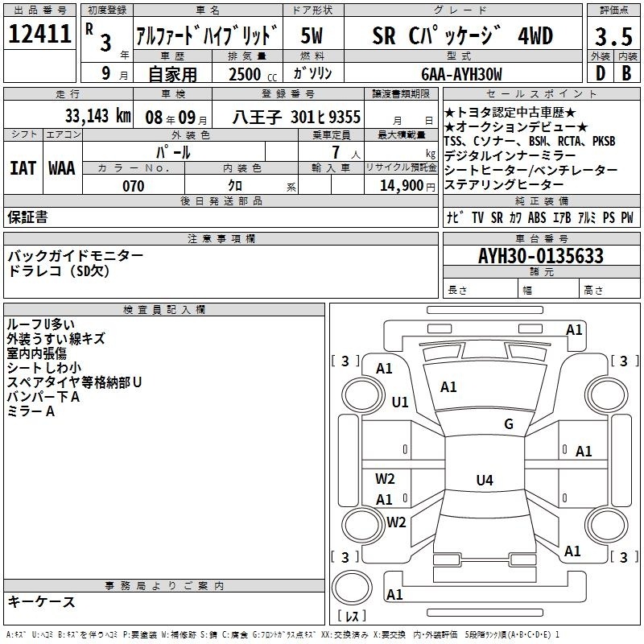The height and width of the screenshot is (644, 644).
Task: Click the セールスポイント section header
Action: click(x=540, y=94)
